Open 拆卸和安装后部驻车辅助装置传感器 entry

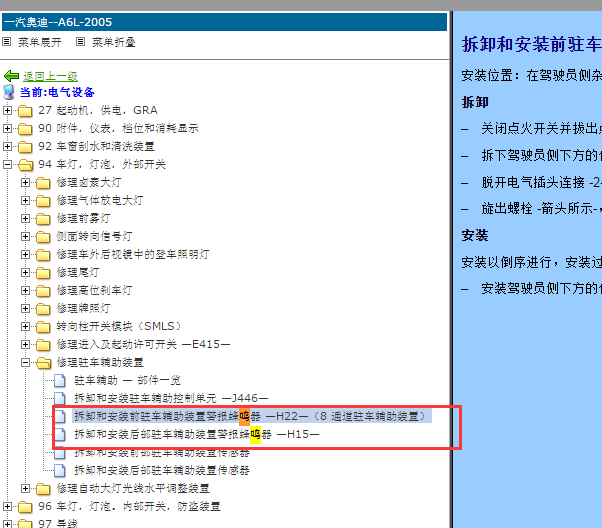[x=162, y=470]
